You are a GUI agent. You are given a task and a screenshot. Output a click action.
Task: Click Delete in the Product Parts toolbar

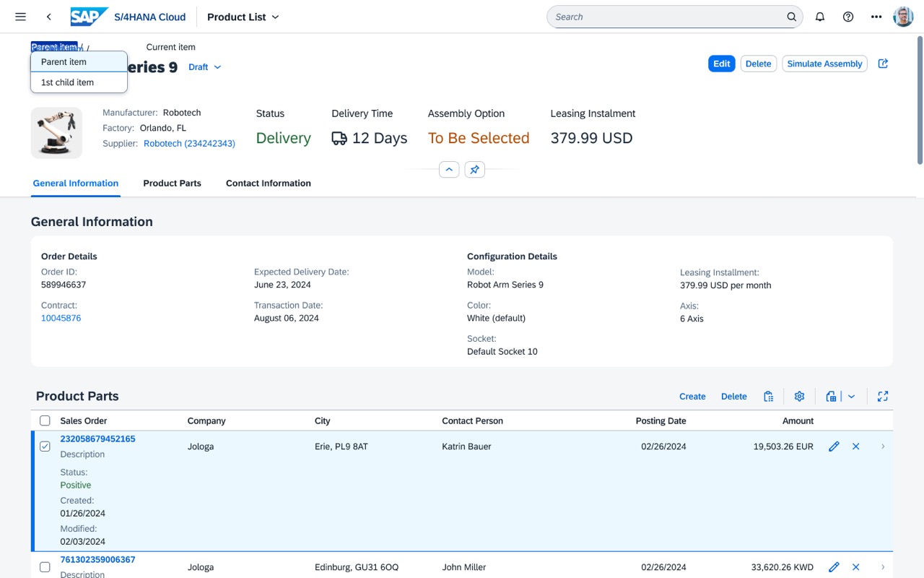coord(734,396)
